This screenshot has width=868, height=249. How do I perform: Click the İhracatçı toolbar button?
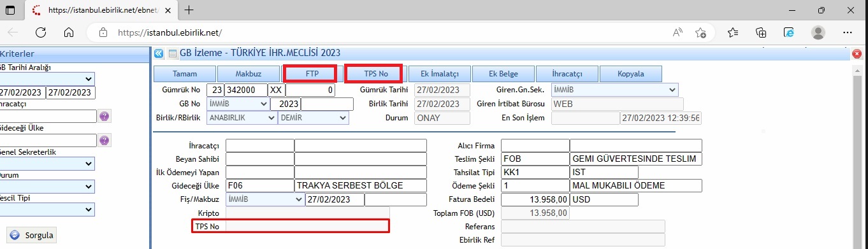tap(567, 74)
